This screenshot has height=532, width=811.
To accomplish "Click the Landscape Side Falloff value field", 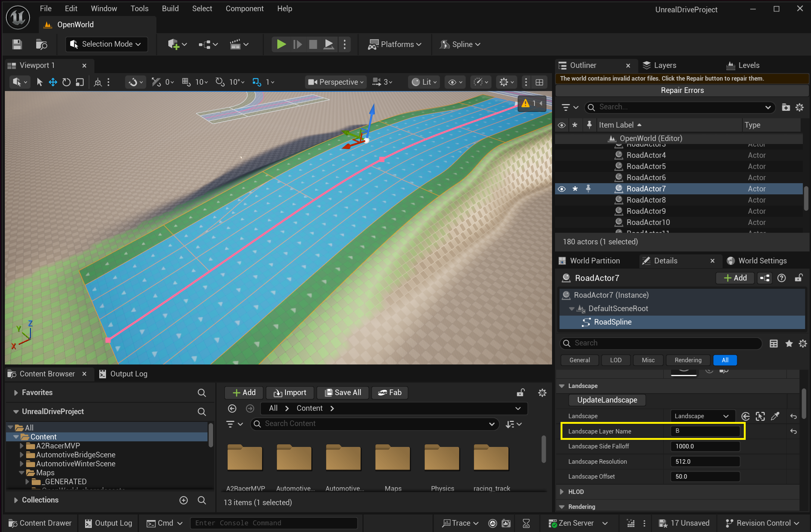I will (705, 447).
